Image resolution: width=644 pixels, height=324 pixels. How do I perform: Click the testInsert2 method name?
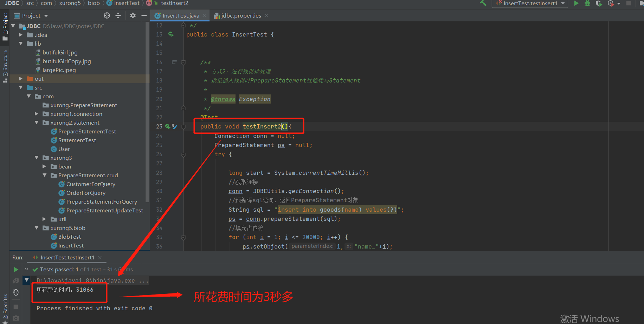(262, 126)
